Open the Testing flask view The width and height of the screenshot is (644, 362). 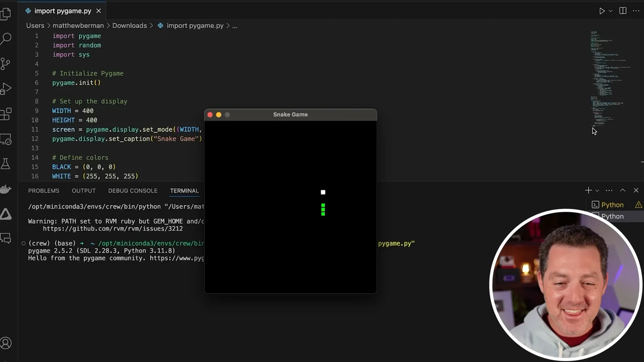click(x=6, y=164)
